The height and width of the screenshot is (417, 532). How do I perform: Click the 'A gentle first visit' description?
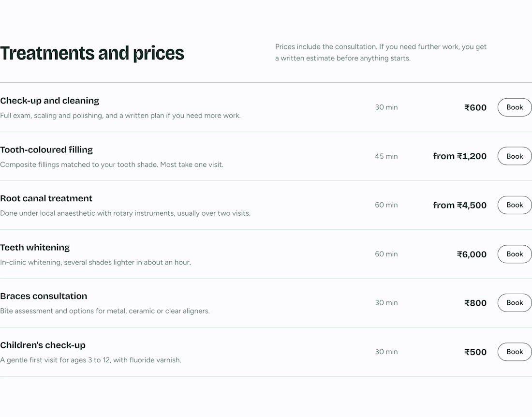(90, 360)
